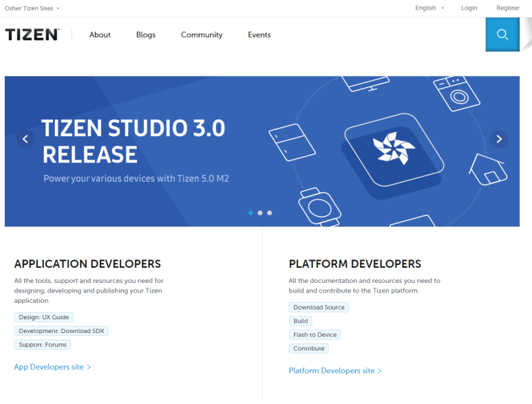Select the second carousel dot
Image resolution: width=532 pixels, height=404 pixels.
pyautogui.click(x=260, y=213)
